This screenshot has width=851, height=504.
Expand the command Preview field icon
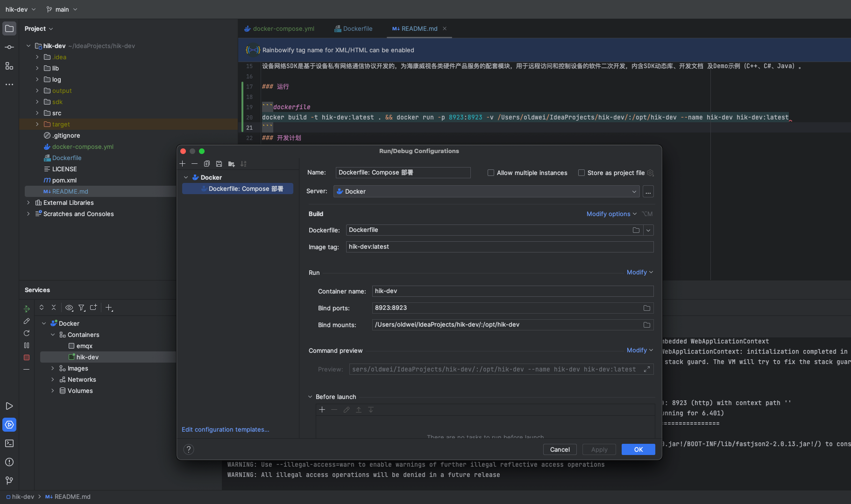tap(647, 369)
